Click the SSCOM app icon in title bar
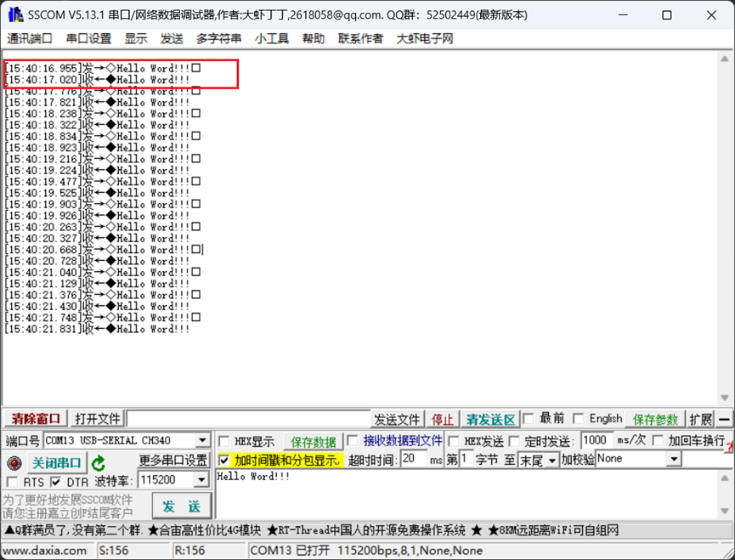 point(14,15)
